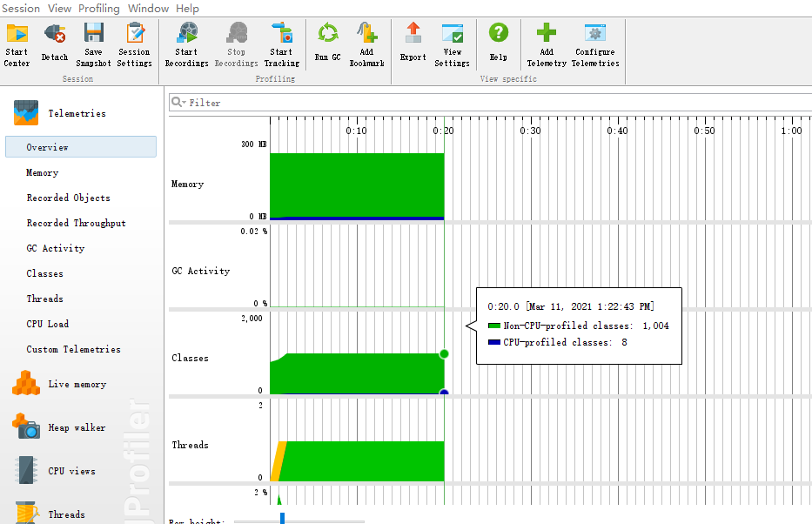
Task: Select Recorded Objects in the sidebar
Action: point(69,198)
